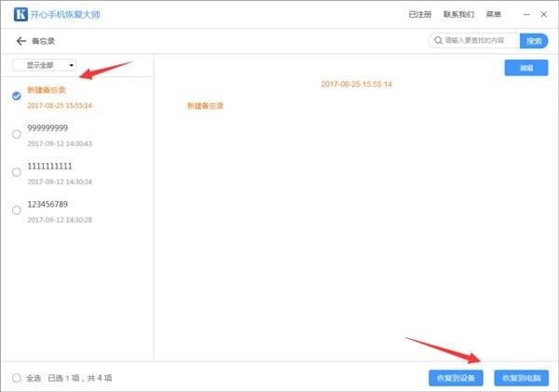Click the 编辑 edit button
559x392 pixels.
pyautogui.click(x=526, y=67)
